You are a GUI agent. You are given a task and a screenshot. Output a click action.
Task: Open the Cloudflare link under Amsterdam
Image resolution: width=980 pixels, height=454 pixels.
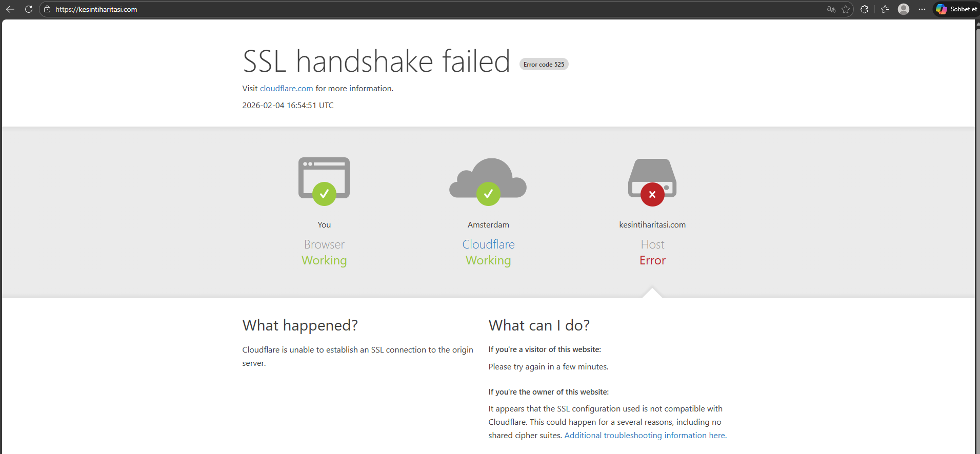coord(488,244)
